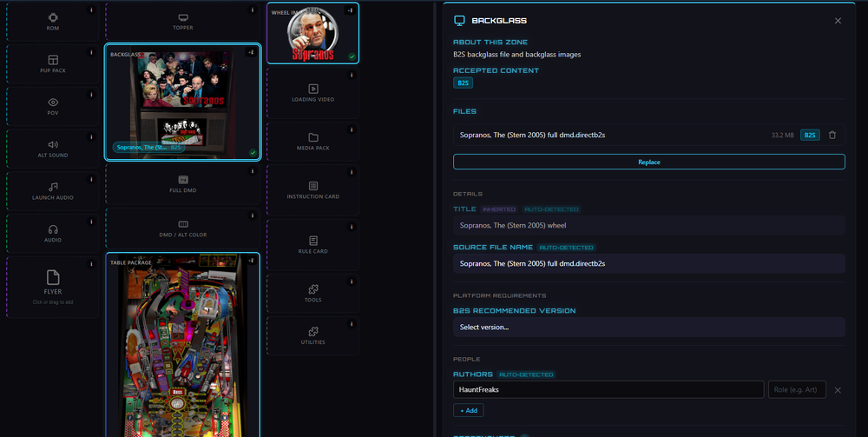Select the Media Pack folder icon
This screenshot has width=868, height=437.
(x=312, y=137)
